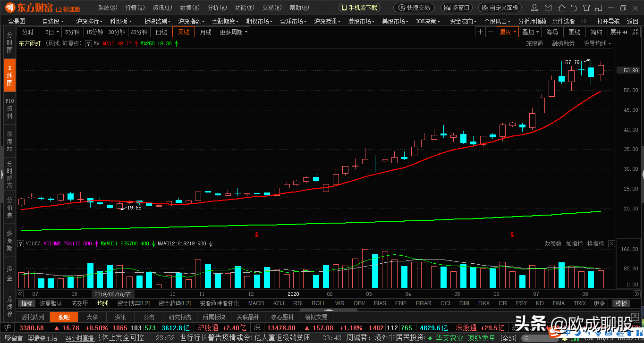
Task: Open the 叠加 overlay dropdown
Action: click(531, 32)
